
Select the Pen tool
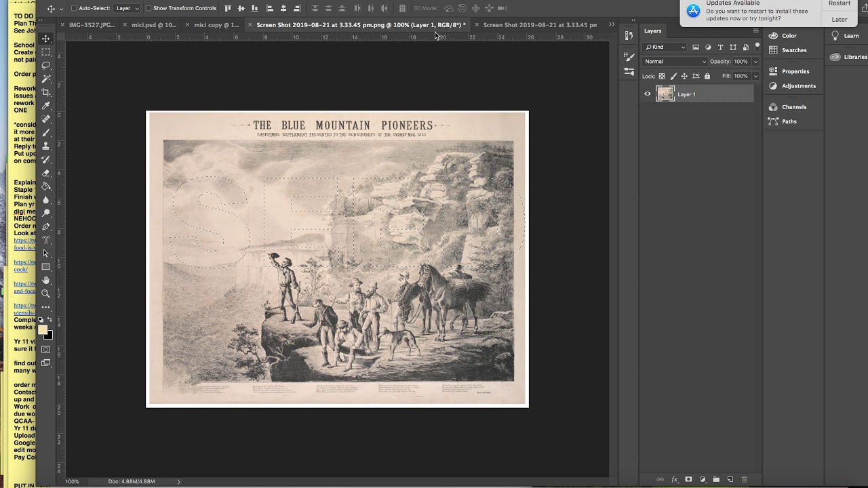click(x=46, y=226)
